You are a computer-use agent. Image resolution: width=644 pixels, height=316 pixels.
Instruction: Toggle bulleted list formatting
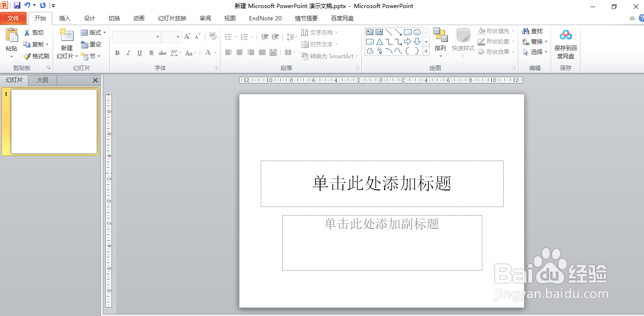pos(228,36)
